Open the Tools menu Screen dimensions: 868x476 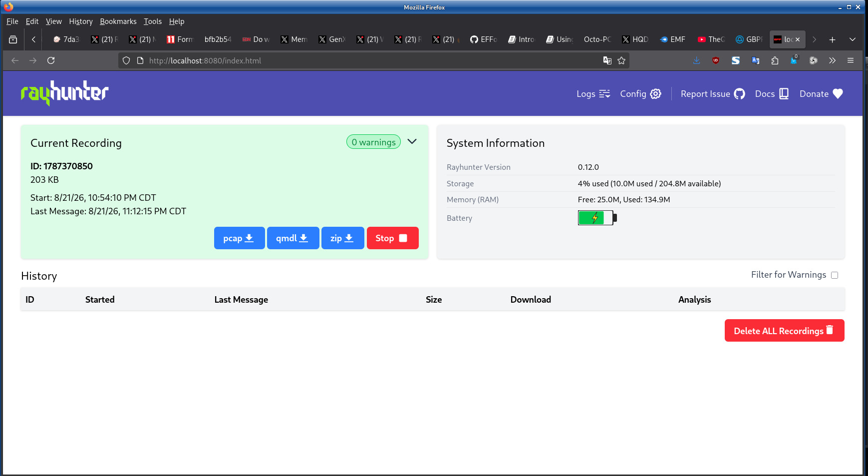[153, 21]
